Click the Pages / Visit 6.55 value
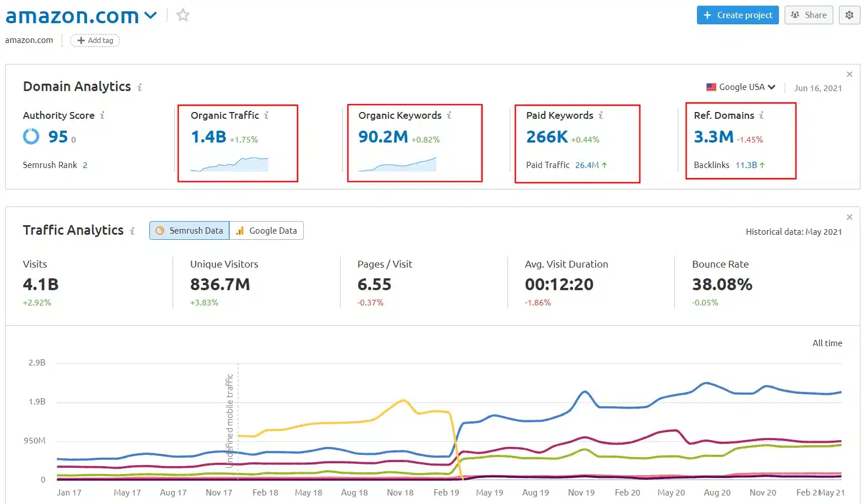The height and width of the screenshot is (504, 861). (x=374, y=285)
